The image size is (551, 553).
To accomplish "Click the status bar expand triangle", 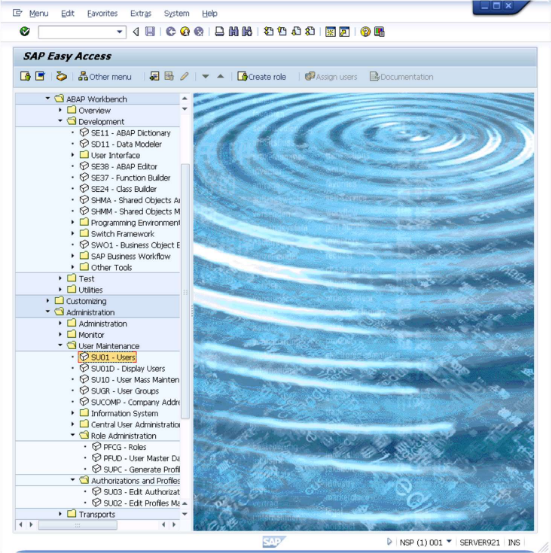I will (x=389, y=542).
